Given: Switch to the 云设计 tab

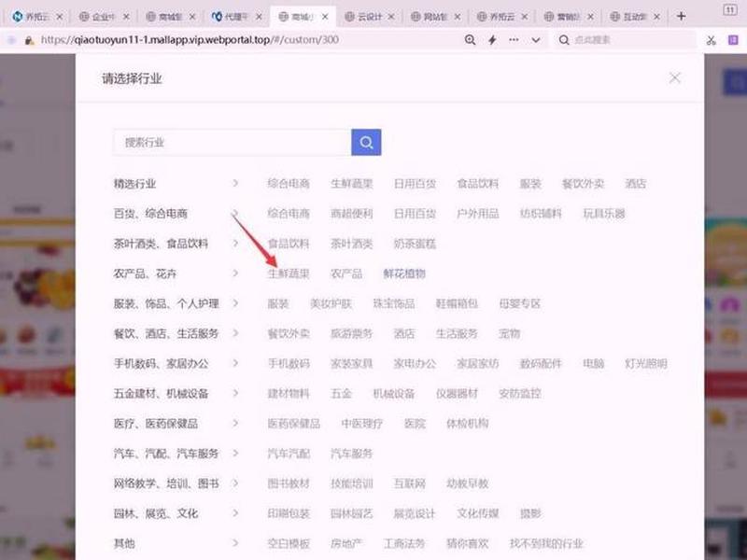Looking at the screenshot, I should 370,17.
